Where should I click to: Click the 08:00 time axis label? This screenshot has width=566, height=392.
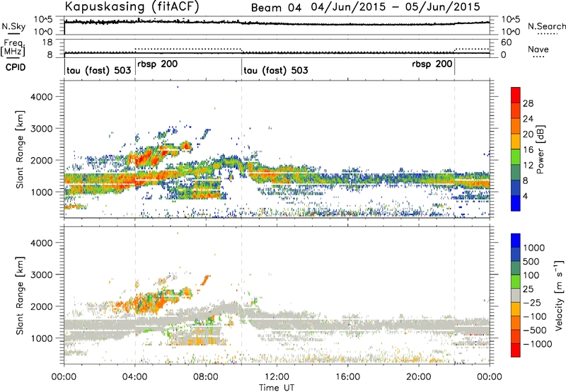(206, 377)
